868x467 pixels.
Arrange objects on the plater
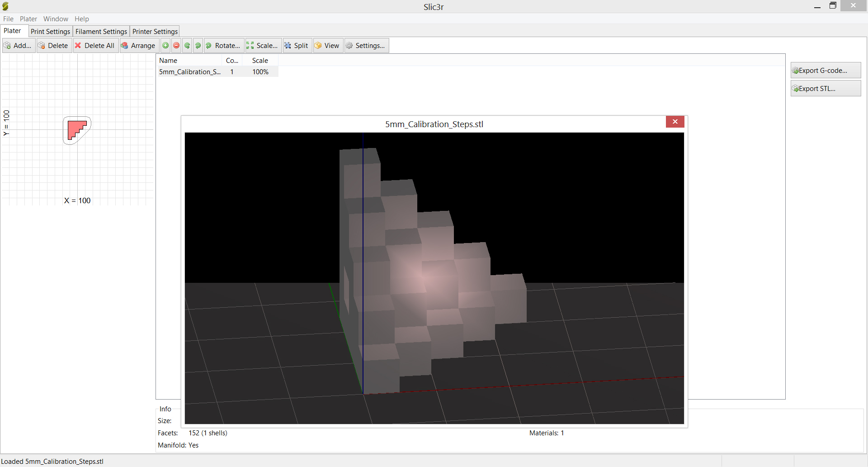pos(139,46)
